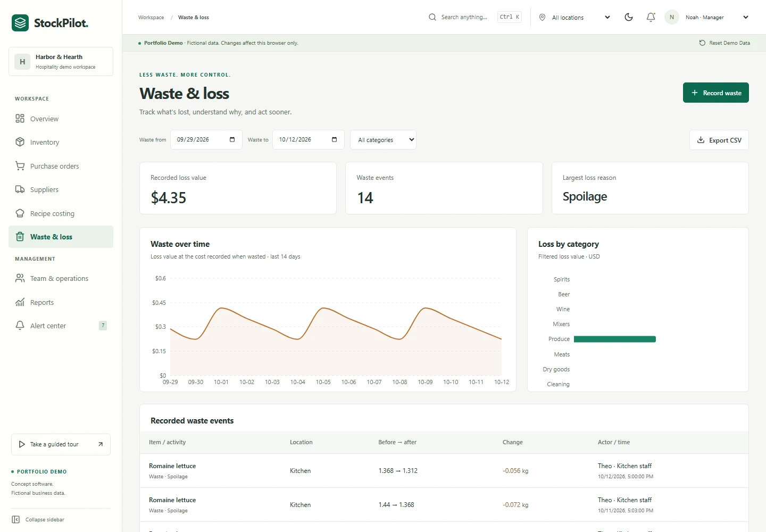Click the Export CSV button

click(719, 140)
